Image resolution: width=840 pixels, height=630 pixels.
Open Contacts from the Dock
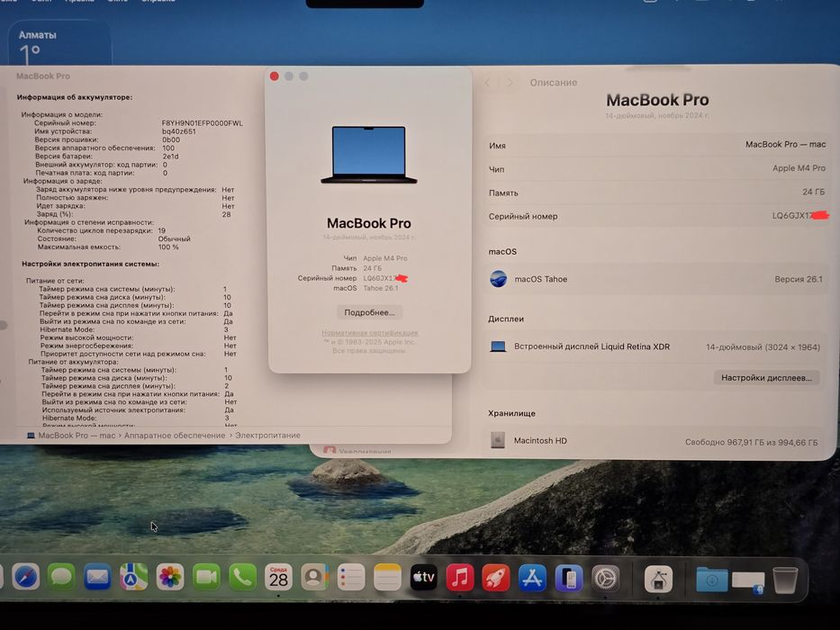(314, 578)
